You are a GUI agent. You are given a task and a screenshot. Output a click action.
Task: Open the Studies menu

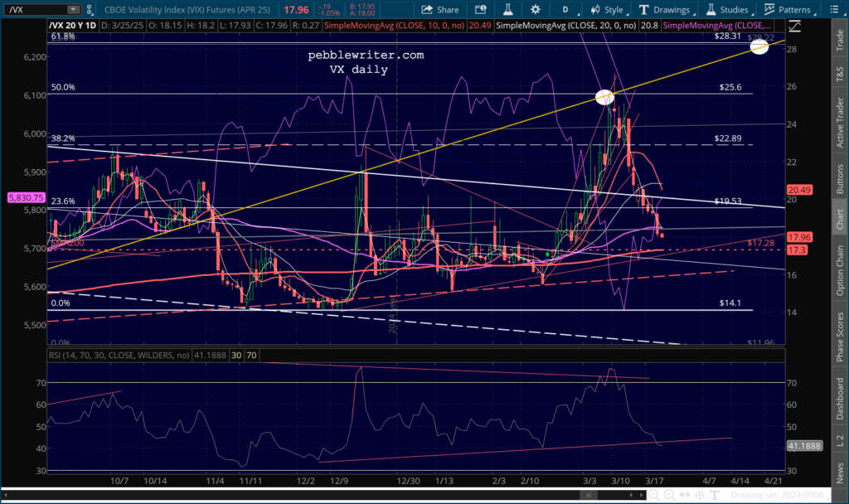728,9
